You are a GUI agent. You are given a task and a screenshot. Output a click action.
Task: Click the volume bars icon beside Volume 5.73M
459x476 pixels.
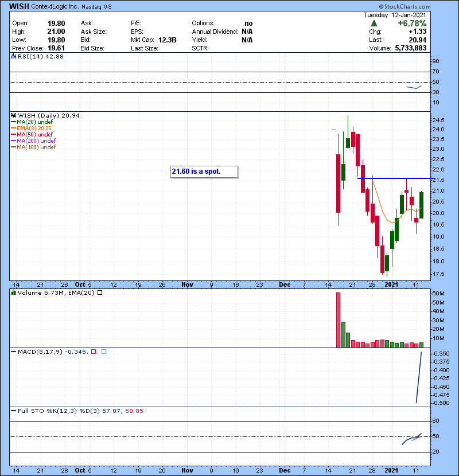pos(13,292)
